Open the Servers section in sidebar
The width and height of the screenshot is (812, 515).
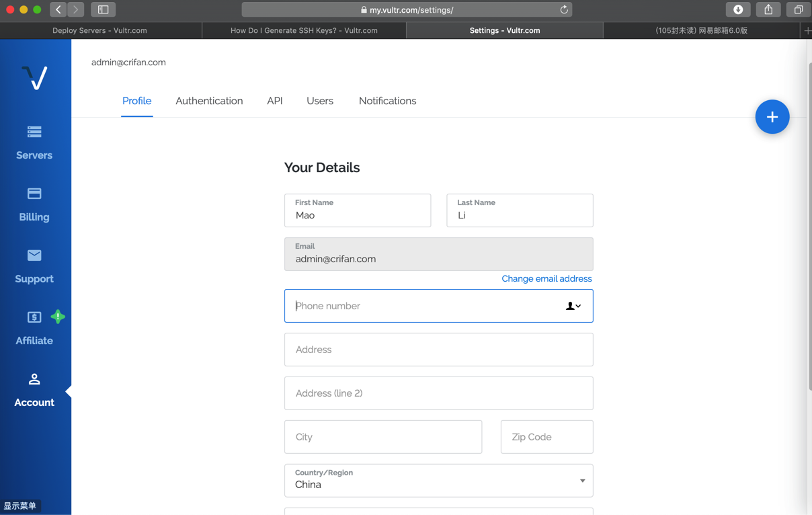click(34, 142)
